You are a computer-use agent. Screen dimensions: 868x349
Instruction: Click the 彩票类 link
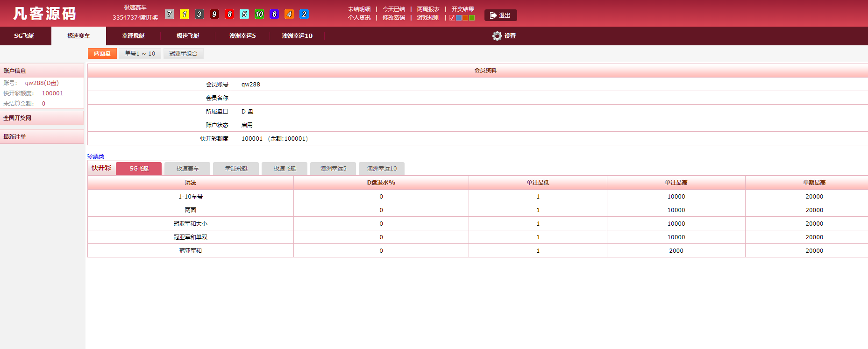96,157
